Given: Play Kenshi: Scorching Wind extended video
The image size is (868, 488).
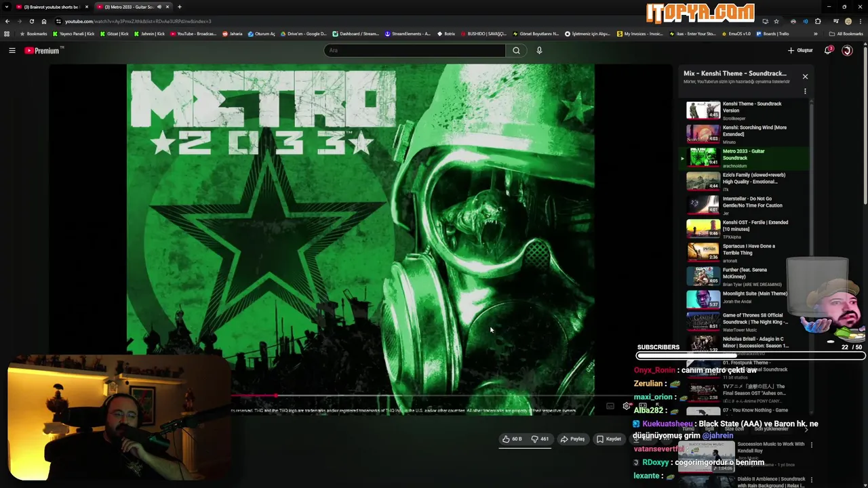Looking at the screenshot, I should coord(745,134).
